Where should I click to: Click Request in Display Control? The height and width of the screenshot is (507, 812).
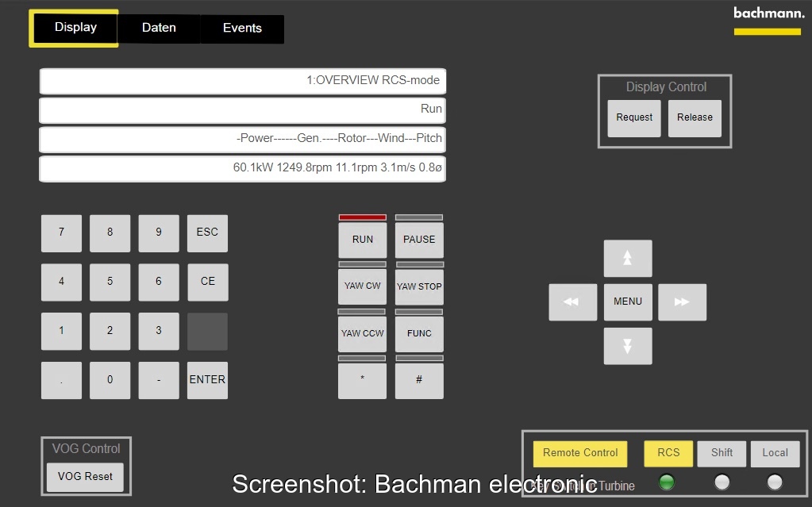[x=634, y=117]
